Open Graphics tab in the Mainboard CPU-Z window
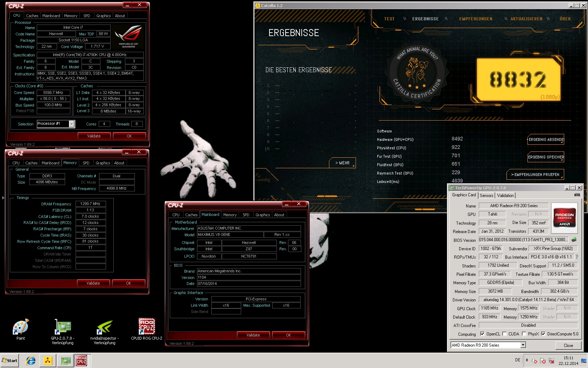This screenshot has width=588, height=368. point(262,215)
